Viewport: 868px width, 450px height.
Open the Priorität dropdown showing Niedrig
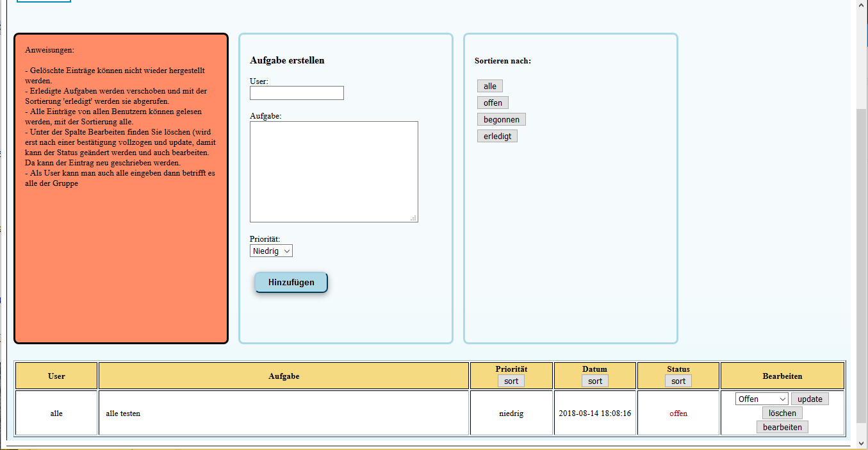point(271,251)
